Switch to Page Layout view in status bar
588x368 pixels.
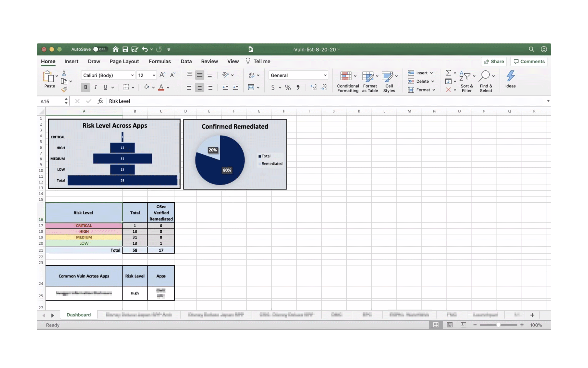coord(450,325)
